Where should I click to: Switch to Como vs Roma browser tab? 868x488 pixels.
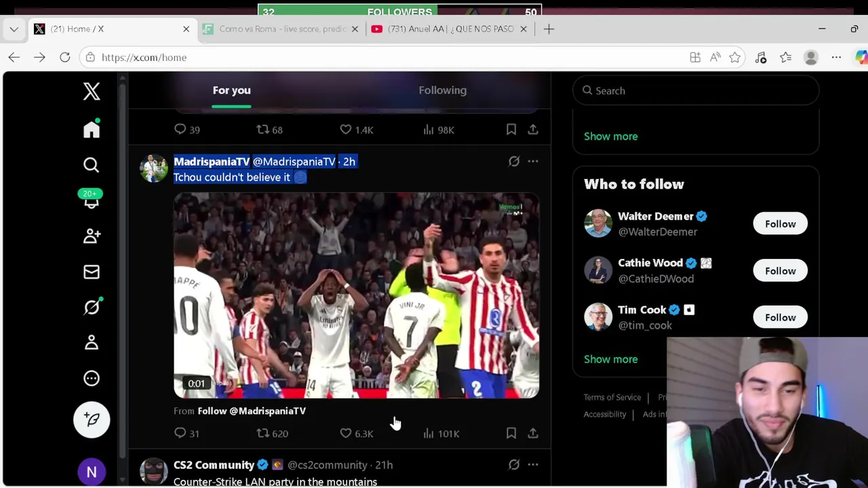click(283, 29)
